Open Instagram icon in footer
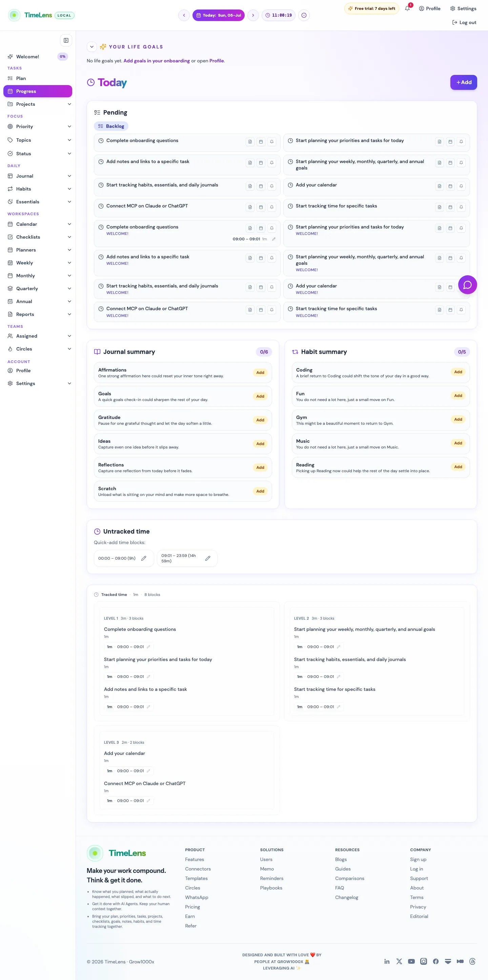This screenshot has width=488, height=980. (x=423, y=961)
